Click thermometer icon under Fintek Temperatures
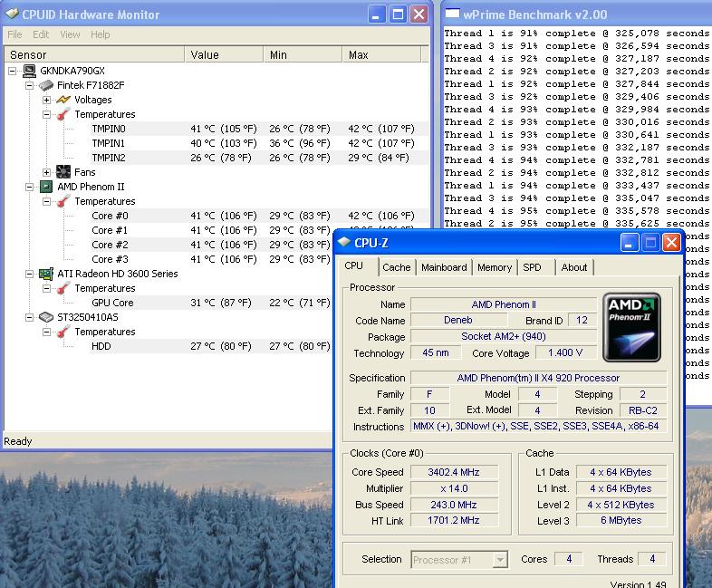The width and height of the screenshot is (712, 588). point(63,114)
